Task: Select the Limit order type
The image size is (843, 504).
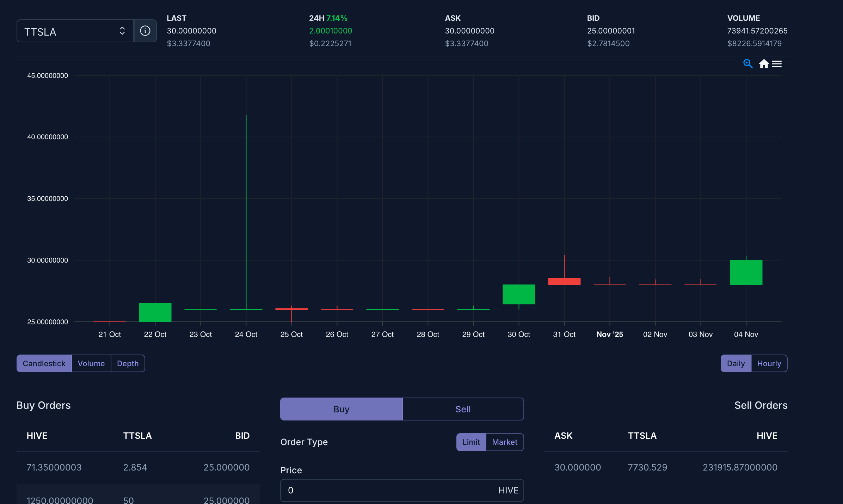Action: (471, 442)
